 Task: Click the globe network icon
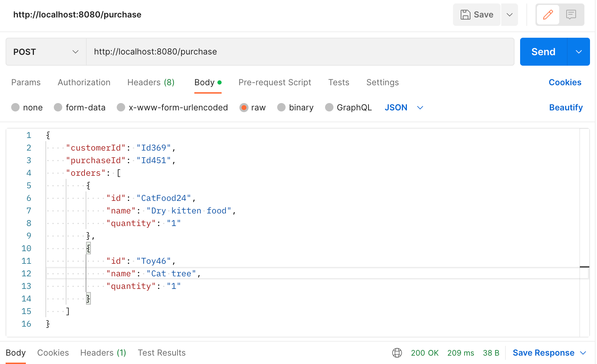click(x=397, y=353)
